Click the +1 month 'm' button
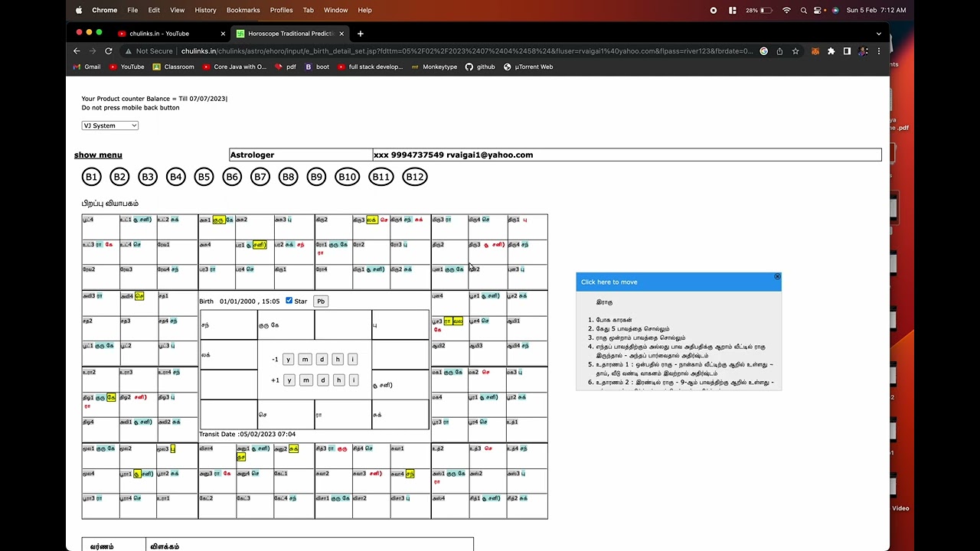980x551 pixels. tap(306, 380)
